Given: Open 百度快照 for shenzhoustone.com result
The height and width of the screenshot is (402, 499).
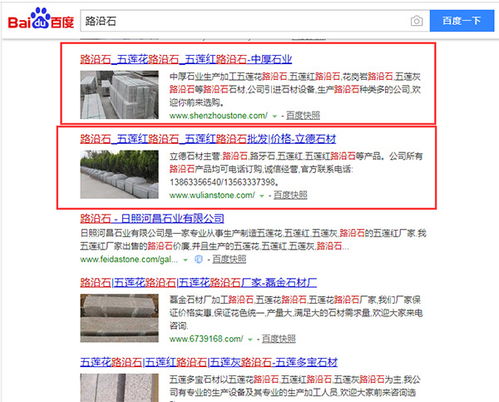Looking at the screenshot, I should point(303,116).
